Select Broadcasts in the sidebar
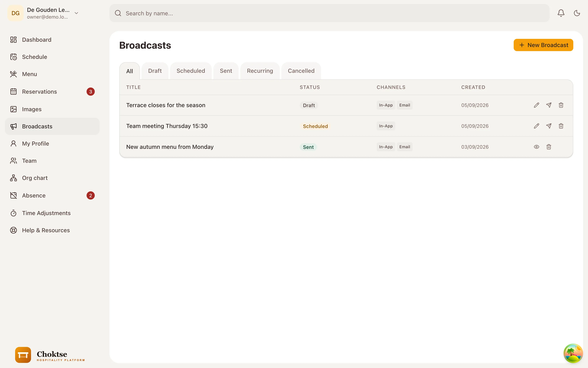 tap(52, 127)
